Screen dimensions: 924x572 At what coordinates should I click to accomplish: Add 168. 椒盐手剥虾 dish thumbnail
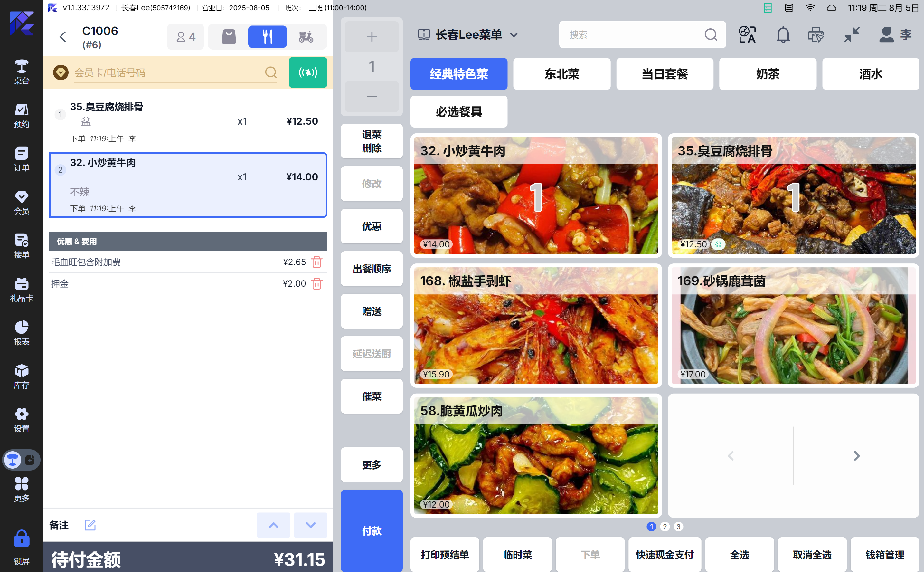pos(536,325)
